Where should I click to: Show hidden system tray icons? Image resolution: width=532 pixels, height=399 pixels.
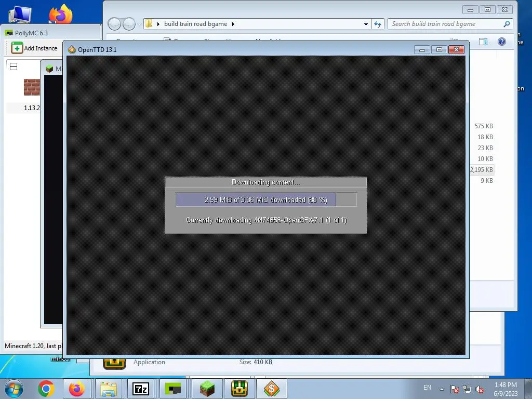pos(442,389)
